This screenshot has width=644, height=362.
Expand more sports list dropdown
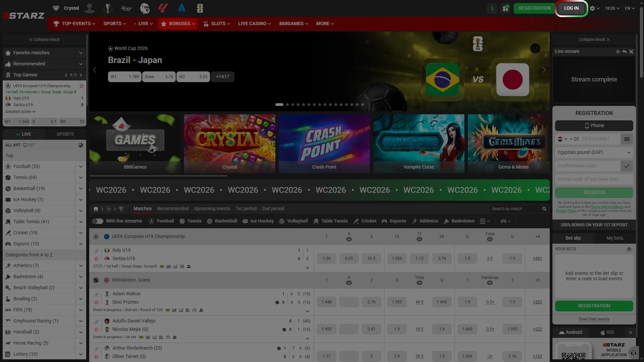[x=485, y=221]
